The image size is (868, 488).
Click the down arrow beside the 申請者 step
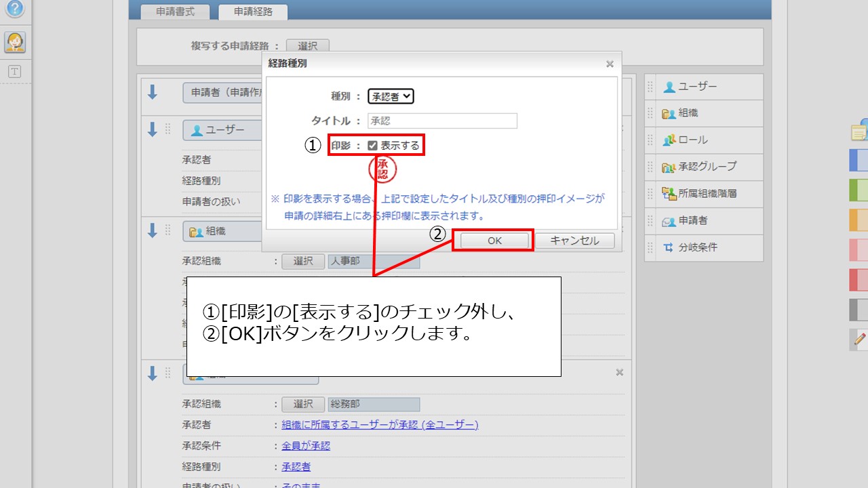153,92
